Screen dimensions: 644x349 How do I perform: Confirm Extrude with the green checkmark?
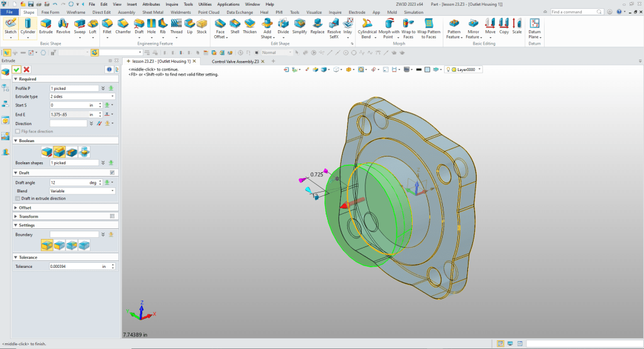point(16,69)
